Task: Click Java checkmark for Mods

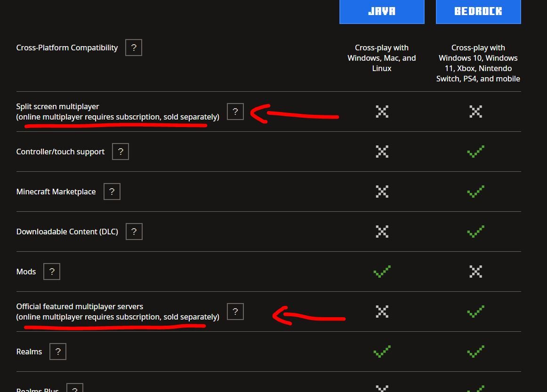Action: click(x=382, y=272)
